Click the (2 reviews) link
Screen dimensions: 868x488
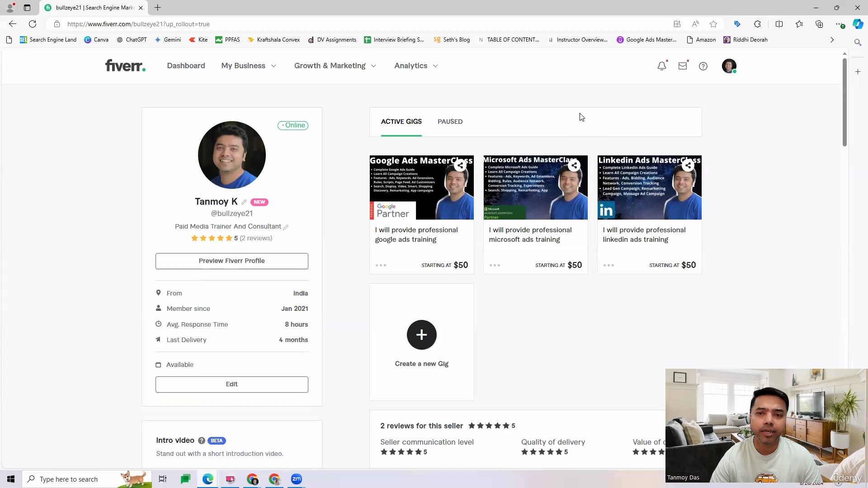(256, 239)
